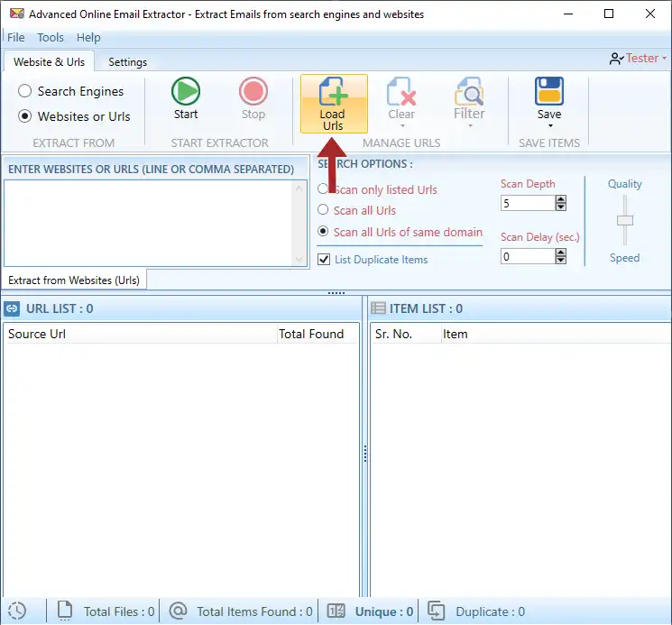Viewport: 672px width, 625px height.
Task: Click the Quality/Speed slider handle
Action: tap(625, 220)
